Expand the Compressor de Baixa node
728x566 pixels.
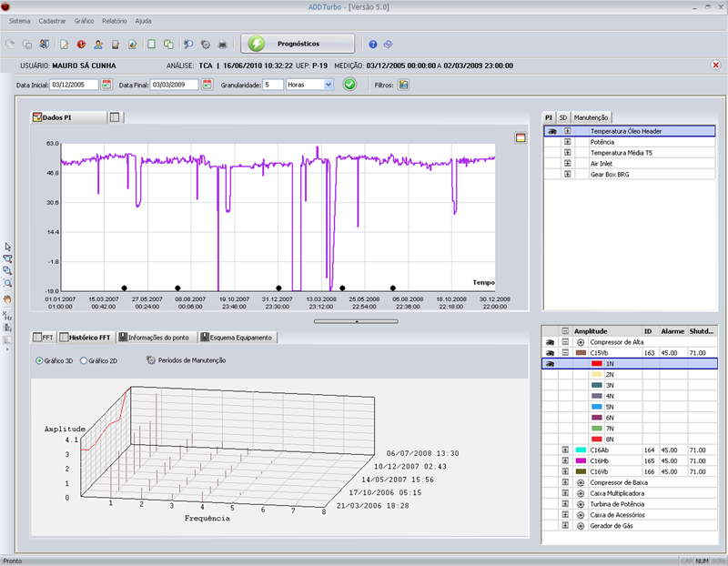click(x=565, y=482)
